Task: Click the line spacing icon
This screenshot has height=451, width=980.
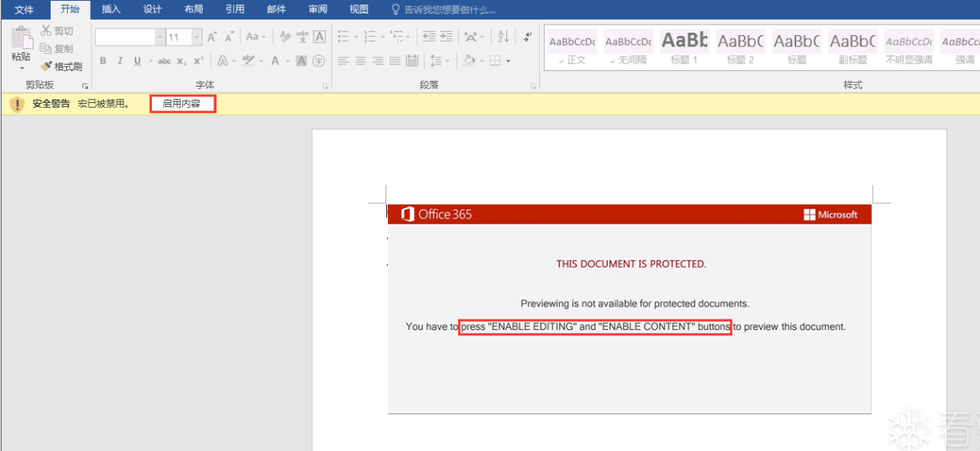Action: click(435, 60)
